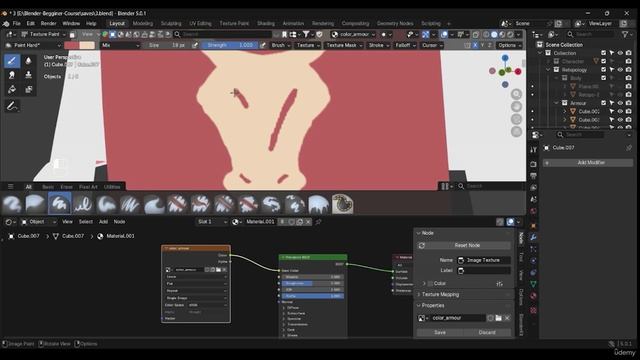Switch to Shading workspace tab
This screenshot has width=640, height=360.
[266, 24]
